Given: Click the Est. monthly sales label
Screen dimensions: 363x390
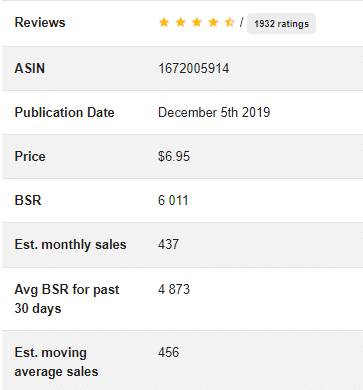Looking at the screenshot, I should [x=70, y=245].
